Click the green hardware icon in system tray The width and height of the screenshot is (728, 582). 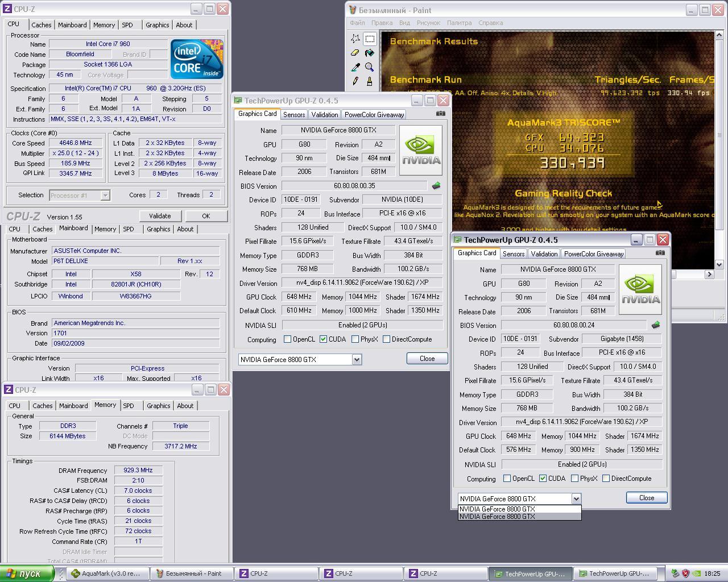coord(675,573)
